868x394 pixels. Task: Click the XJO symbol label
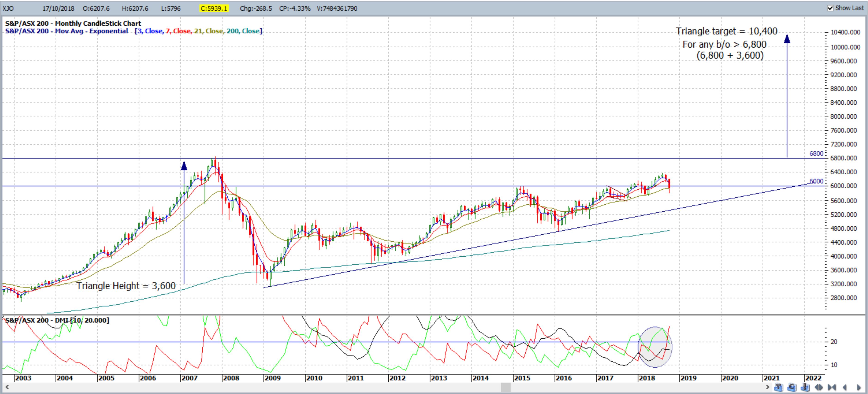pos(8,8)
